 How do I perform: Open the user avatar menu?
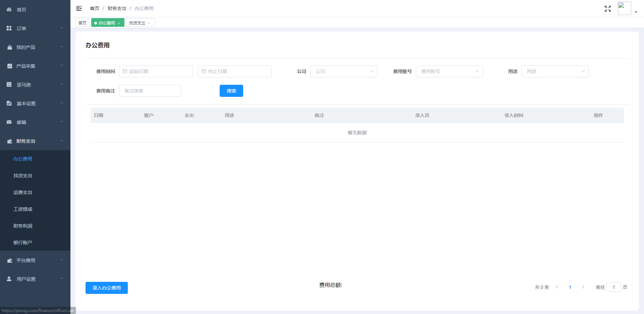[627, 9]
